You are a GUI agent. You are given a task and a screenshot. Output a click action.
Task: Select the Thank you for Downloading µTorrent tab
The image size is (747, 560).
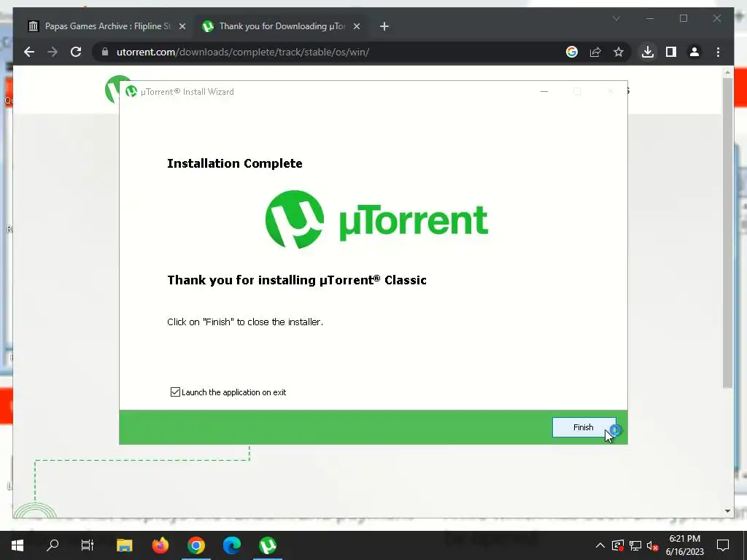(281, 26)
